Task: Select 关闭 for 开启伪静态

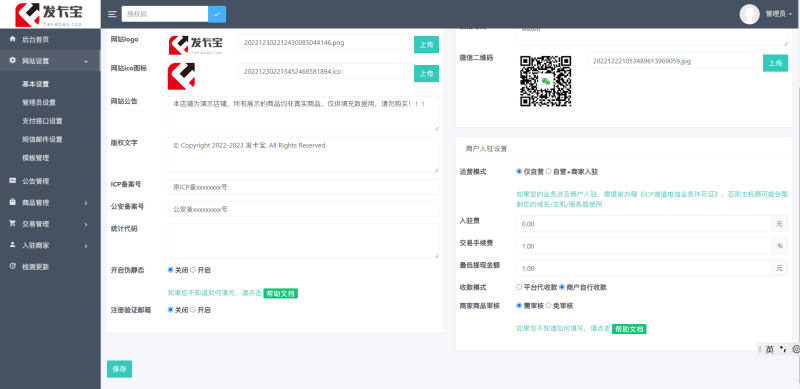Action: click(170, 270)
